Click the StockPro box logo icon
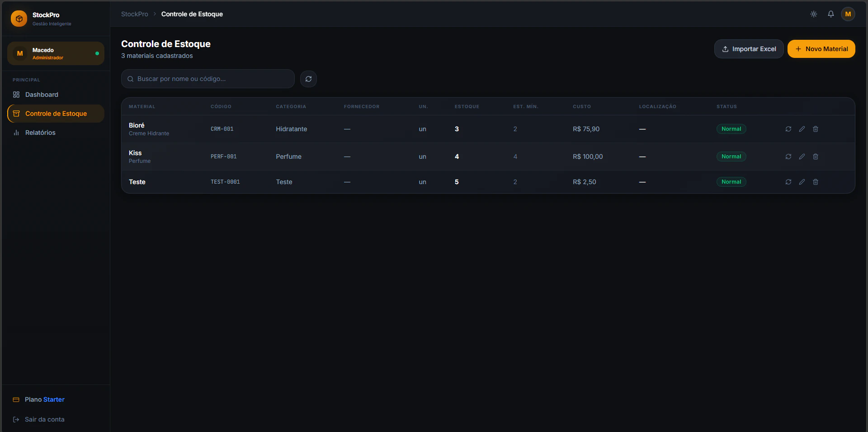 [x=19, y=19]
